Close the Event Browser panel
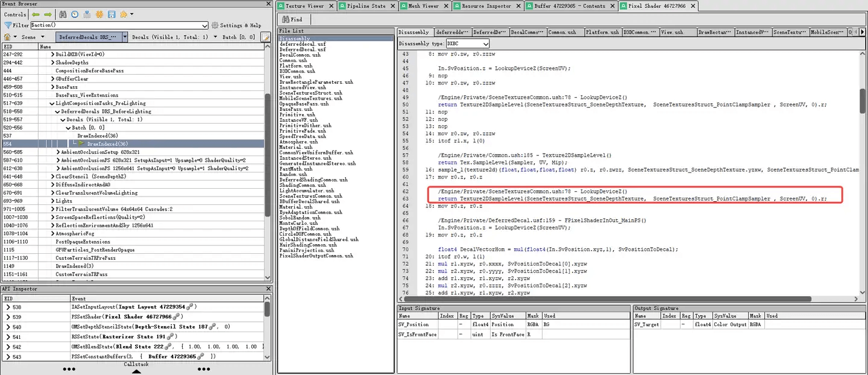868x375 pixels. point(268,4)
